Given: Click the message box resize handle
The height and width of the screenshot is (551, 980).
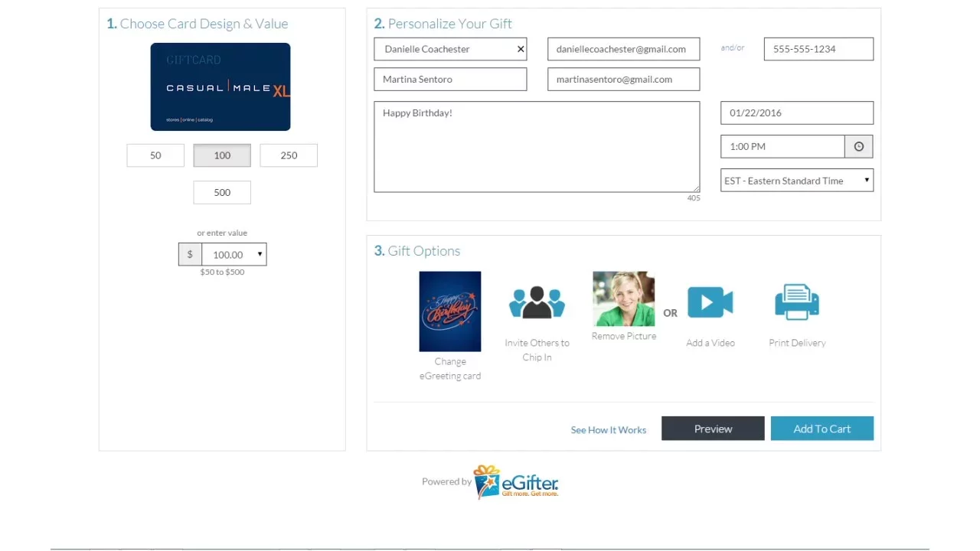Looking at the screenshot, I should 696,188.
